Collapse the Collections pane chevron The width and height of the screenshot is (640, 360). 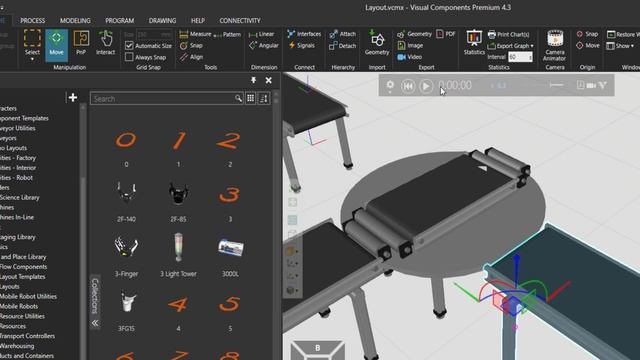(x=95, y=323)
